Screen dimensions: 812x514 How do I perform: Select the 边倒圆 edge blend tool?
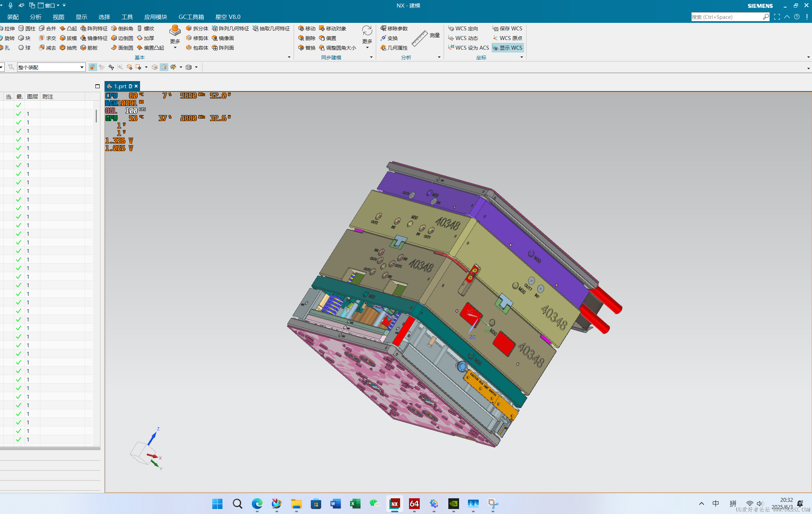(122, 38)
